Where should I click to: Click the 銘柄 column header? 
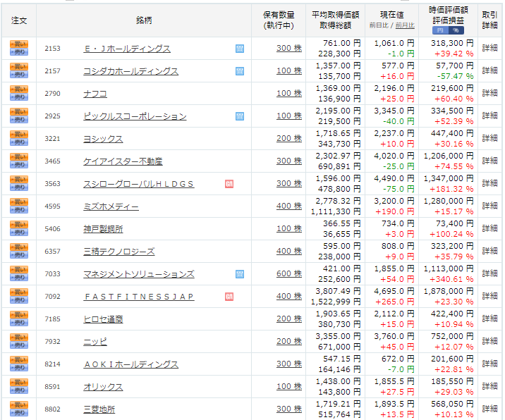[x=144, y=20]
